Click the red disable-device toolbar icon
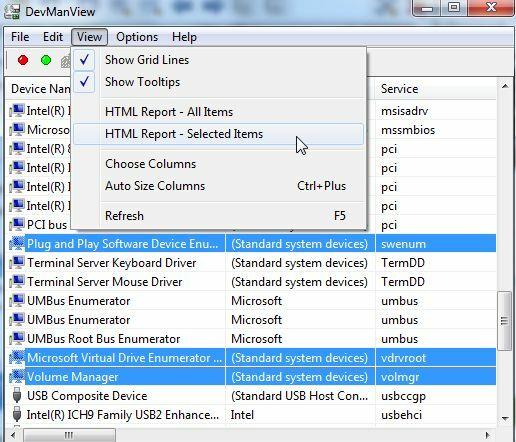The height and width of the screenshot is (442, 516). coord(23,60)
